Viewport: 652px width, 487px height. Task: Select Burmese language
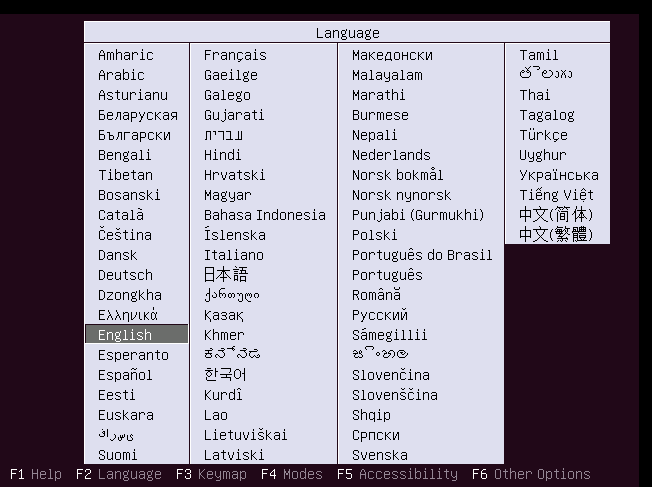click(x=380, y=115)
